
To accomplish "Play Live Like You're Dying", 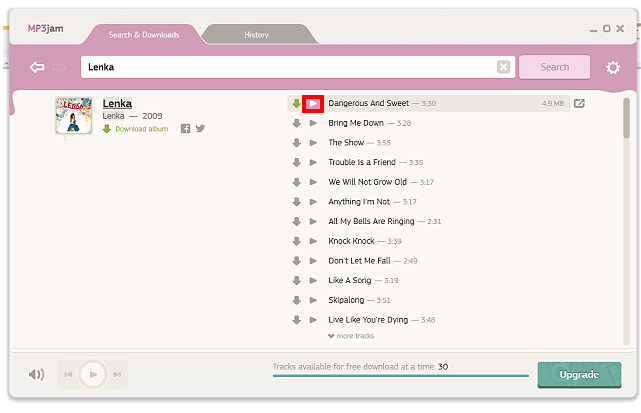I will tap(313, 319).
